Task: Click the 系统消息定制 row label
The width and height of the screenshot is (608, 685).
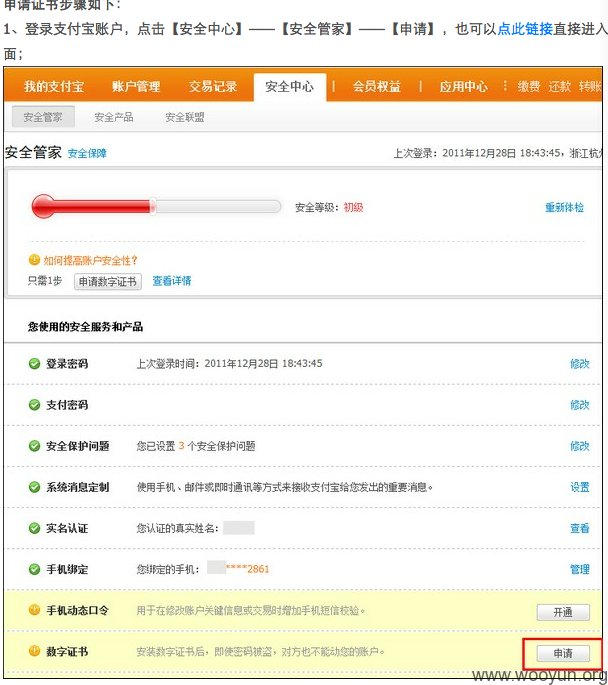Action: point(78,487)
